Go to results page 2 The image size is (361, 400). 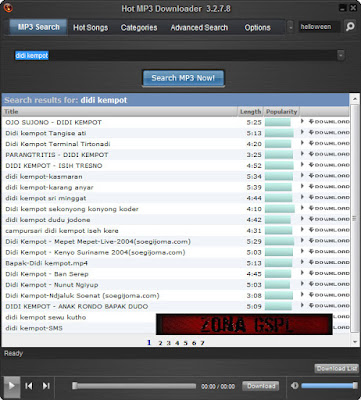point(160,343)
